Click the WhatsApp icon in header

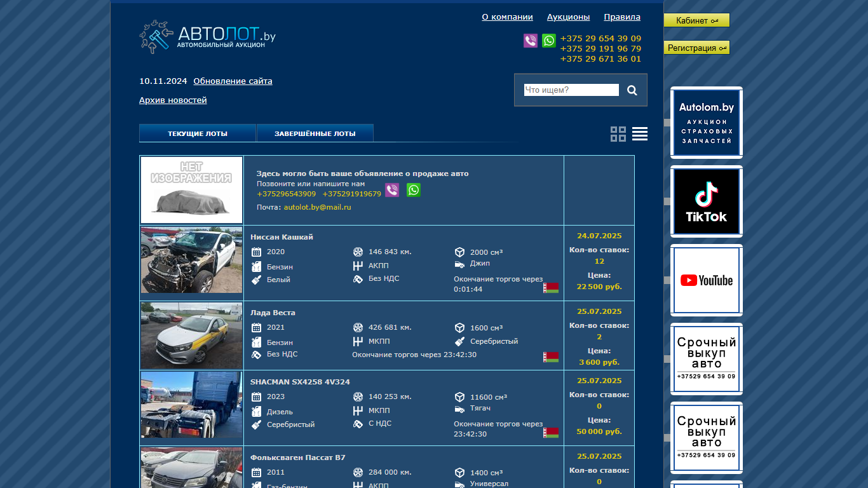(549, 41)
